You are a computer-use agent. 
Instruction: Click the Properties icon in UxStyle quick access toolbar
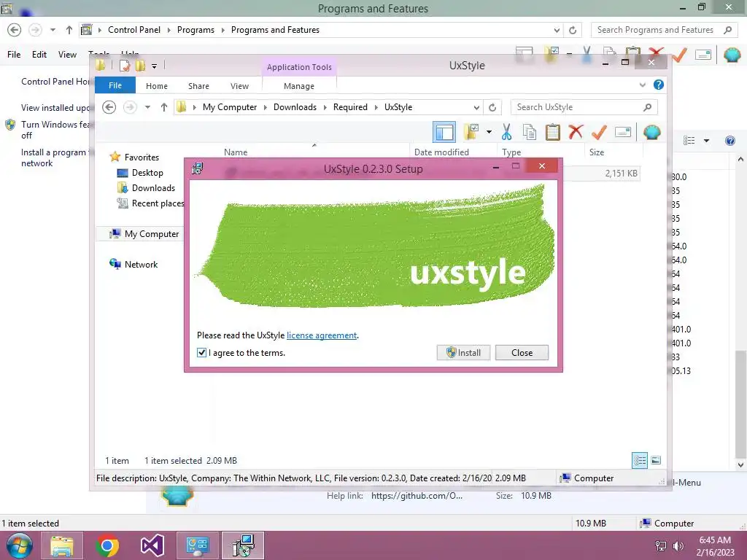tap(125, 66)
